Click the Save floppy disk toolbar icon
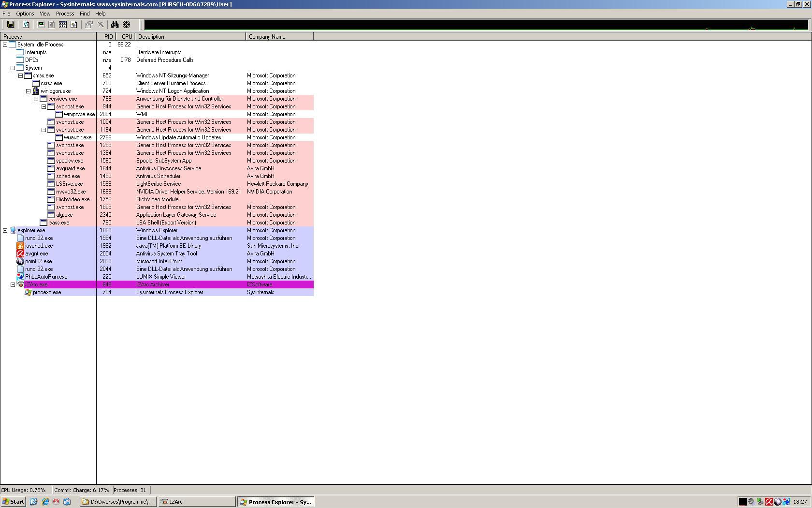812x508 pixels. [x=10, y=25]
